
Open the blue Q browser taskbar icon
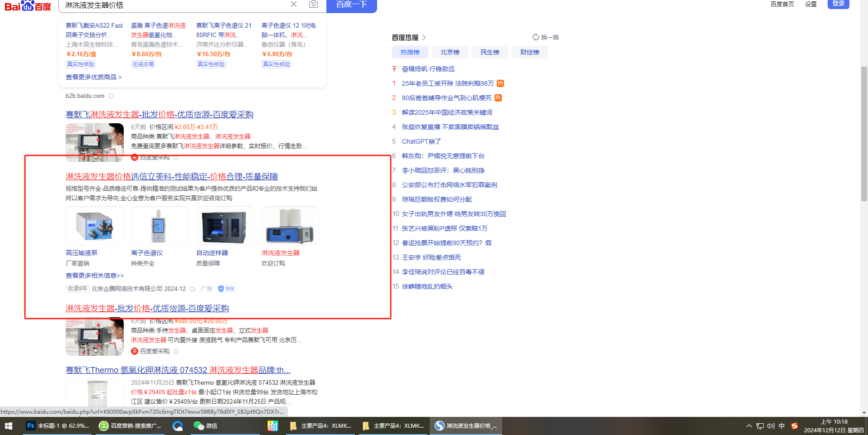point(178,426)
